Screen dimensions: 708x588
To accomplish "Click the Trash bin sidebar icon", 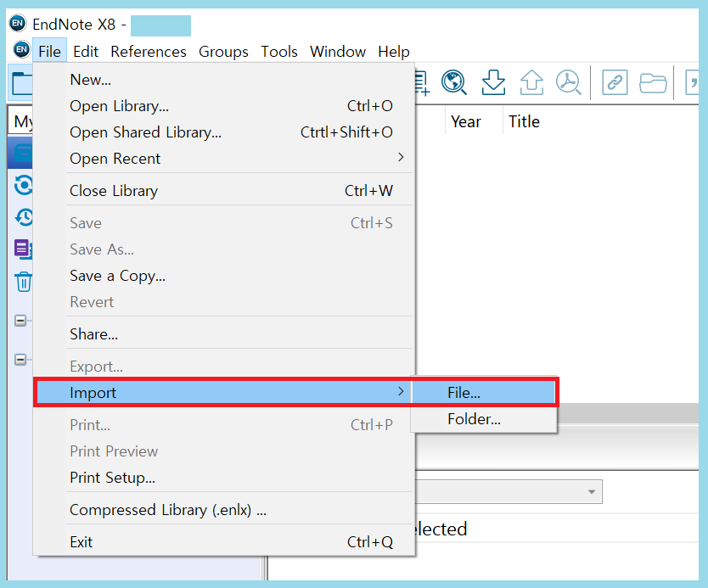I will click(x=24, y=282).
